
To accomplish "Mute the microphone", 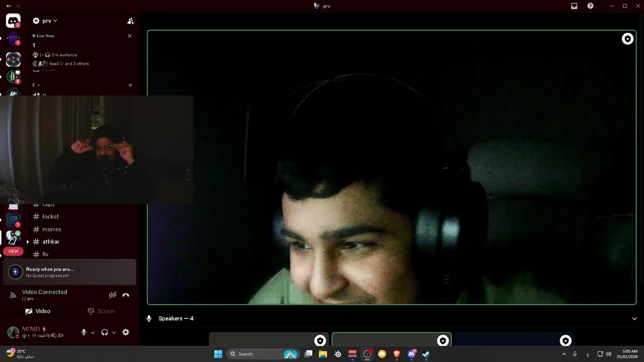I will coord(84,332).
